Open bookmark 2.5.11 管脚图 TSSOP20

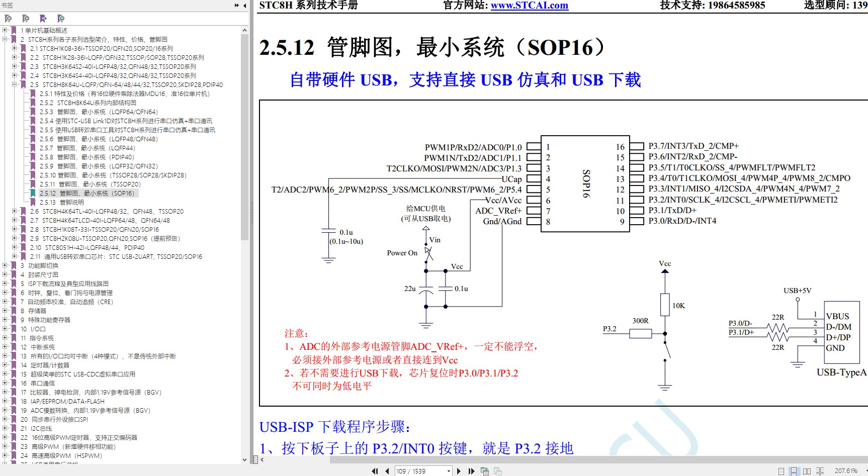click(x=90, y=184)
